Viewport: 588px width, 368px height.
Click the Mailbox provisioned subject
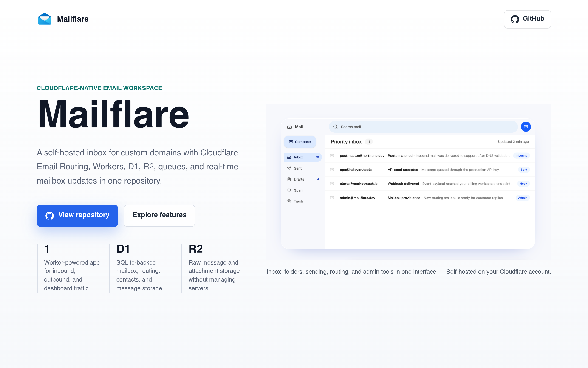click(404, 198)
